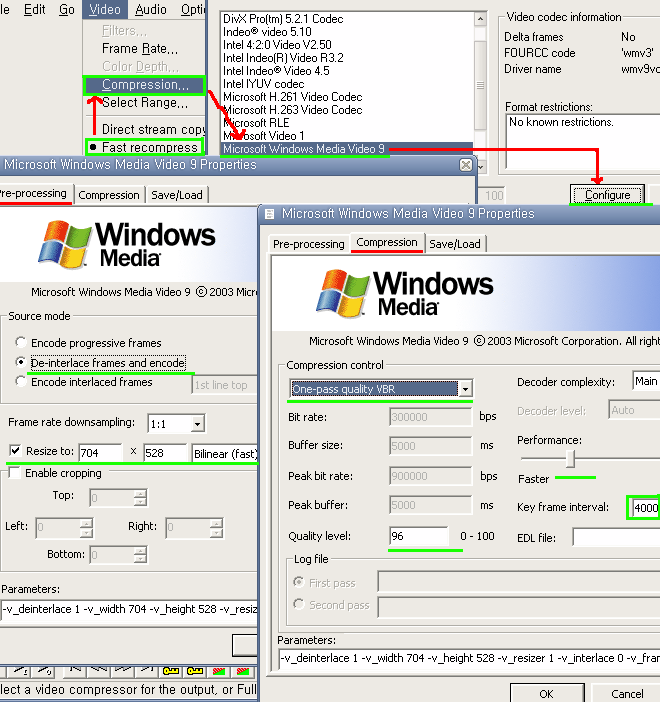
Task: Select Intel IYUV codec
Action: coord(264,84)
